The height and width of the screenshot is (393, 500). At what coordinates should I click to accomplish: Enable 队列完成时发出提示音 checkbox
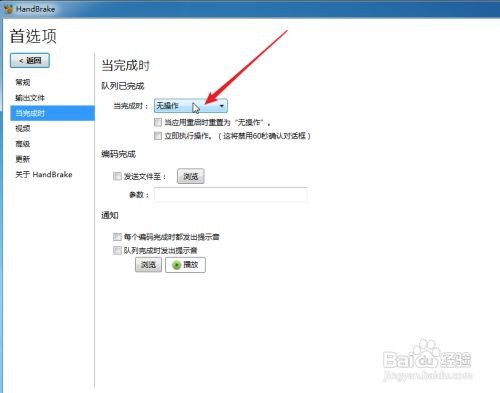click(x=117, y=250)
